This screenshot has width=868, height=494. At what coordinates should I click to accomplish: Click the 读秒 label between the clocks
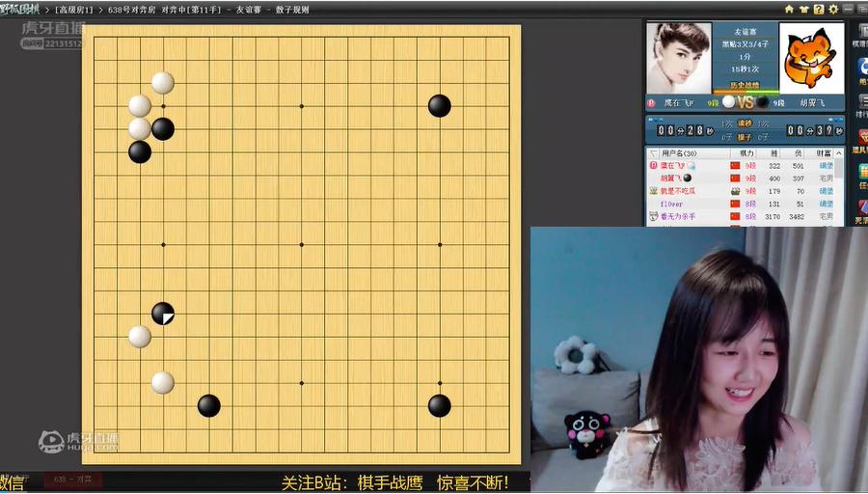[x=745, y=124]
